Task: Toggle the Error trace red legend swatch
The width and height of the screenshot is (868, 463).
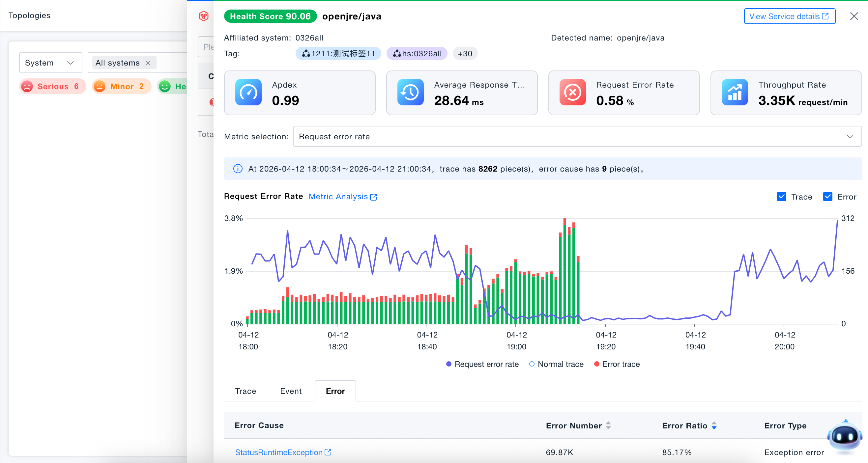Action: (x=596, y=364)
